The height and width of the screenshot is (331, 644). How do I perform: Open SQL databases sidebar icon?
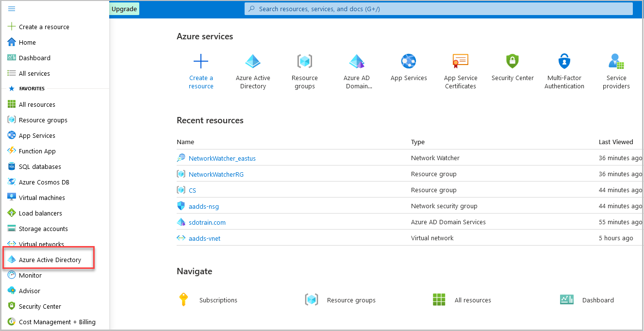click(x=12, y=166)
